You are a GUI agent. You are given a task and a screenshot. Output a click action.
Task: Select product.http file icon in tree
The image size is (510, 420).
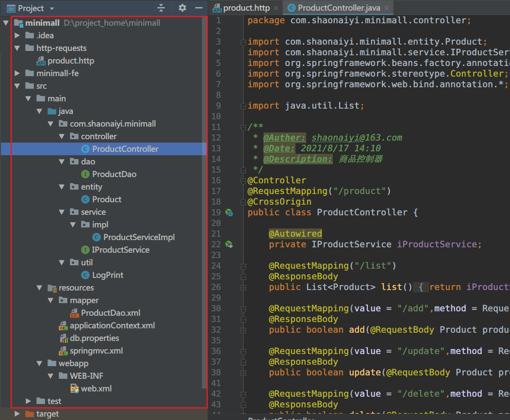[41, 61]
